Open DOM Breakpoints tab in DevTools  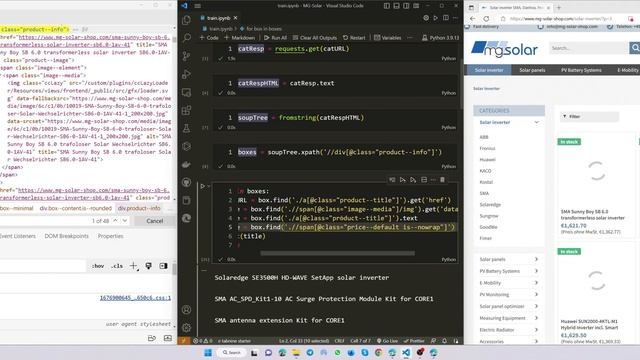click(x=67, y=236)
